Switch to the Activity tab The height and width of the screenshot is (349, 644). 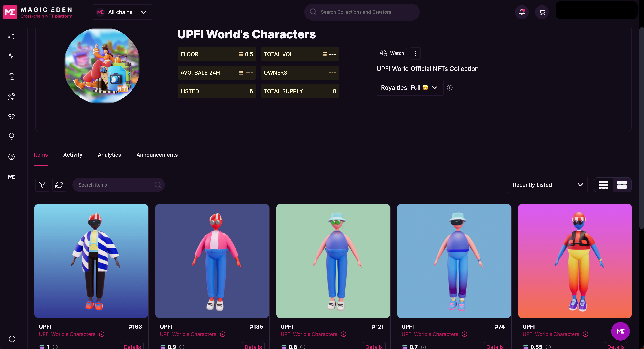coord(73,155)
